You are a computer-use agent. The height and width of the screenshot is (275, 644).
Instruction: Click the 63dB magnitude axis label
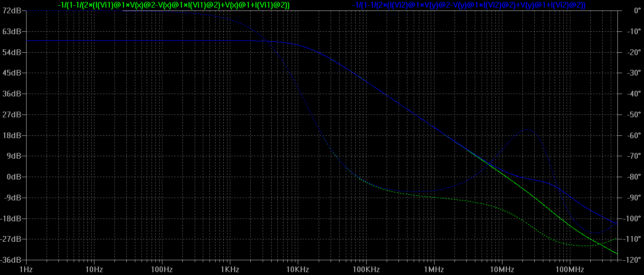11,31
